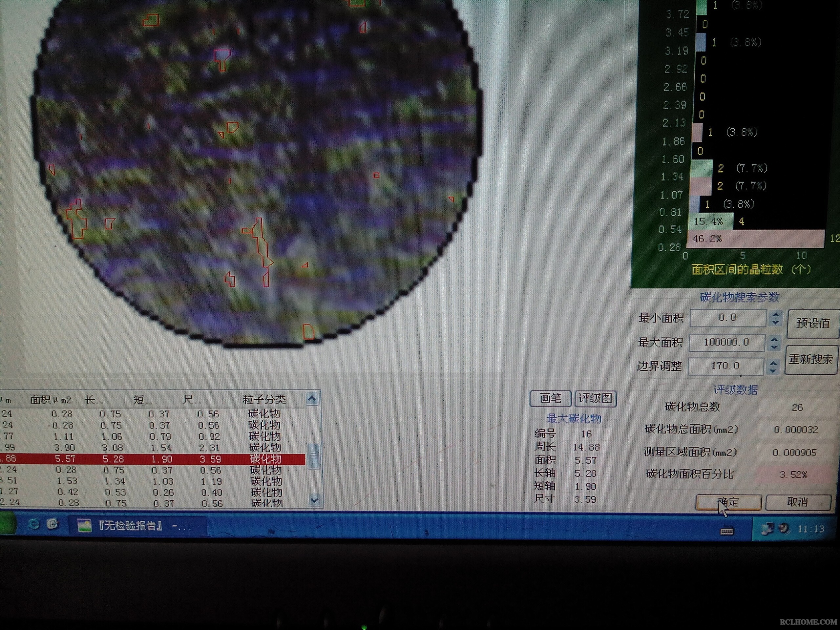Click the 最小面积 input field
This screenshot has height=630, width=840.
click(727, 318)
